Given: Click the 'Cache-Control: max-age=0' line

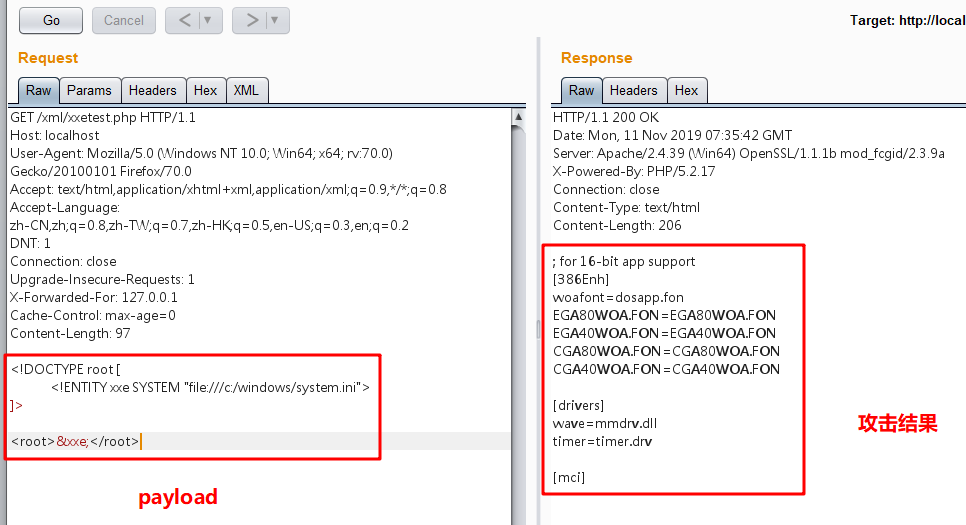Looking at the screenshot, I should point(93,315).
